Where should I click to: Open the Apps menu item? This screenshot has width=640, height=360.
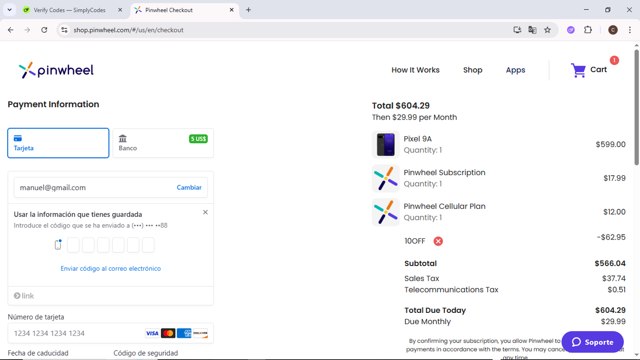[x=516, y=70]
